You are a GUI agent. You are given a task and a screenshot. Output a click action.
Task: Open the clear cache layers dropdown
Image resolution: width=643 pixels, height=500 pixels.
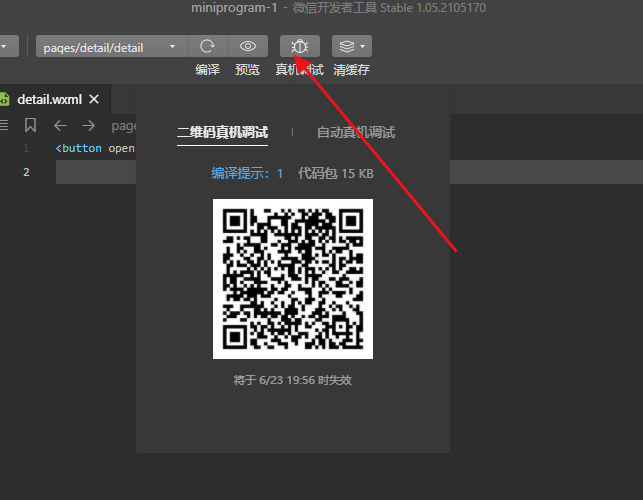(x=352, y=46)
